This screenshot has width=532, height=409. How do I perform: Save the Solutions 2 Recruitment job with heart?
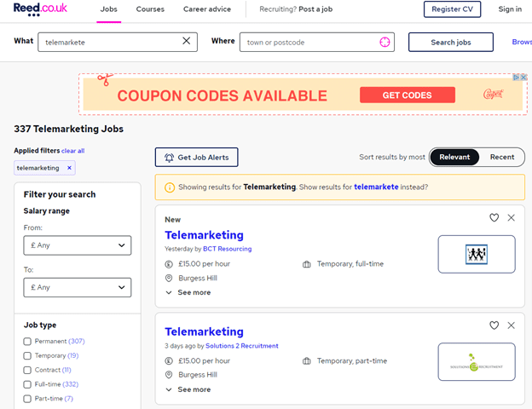(494, 325)
